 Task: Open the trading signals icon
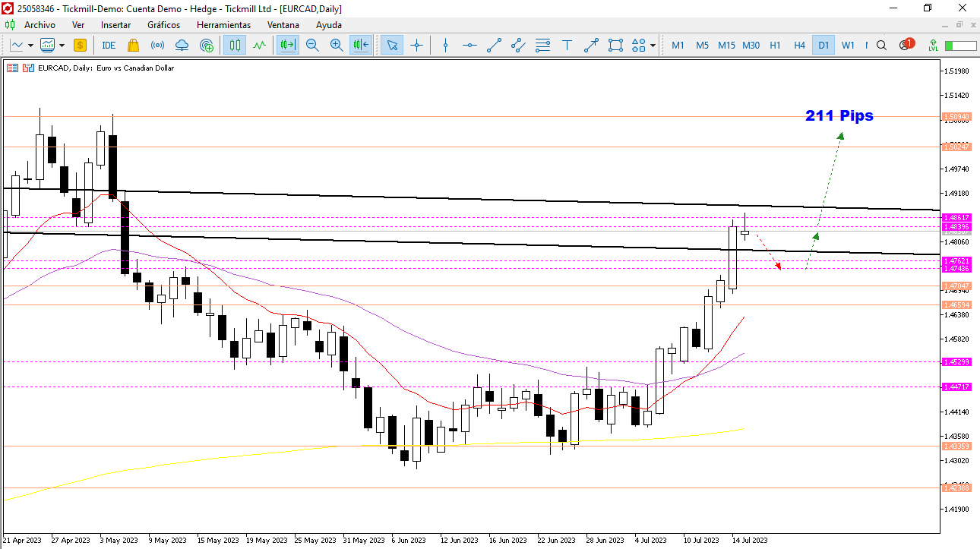158,45
